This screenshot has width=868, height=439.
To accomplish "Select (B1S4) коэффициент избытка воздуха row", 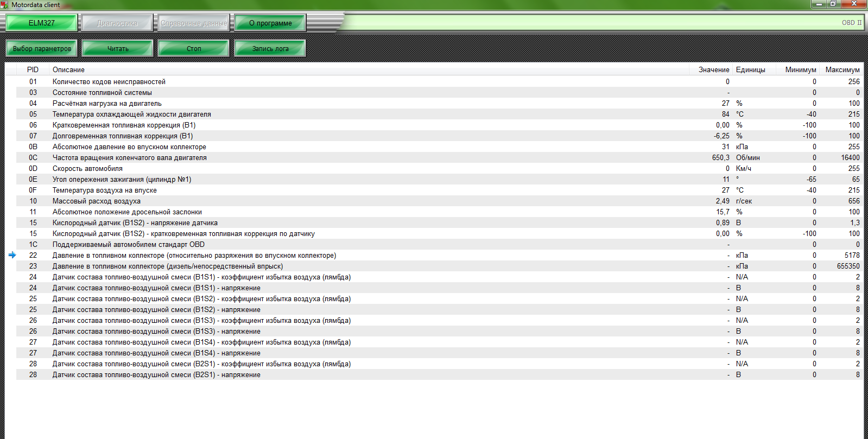I will (440, 342).
